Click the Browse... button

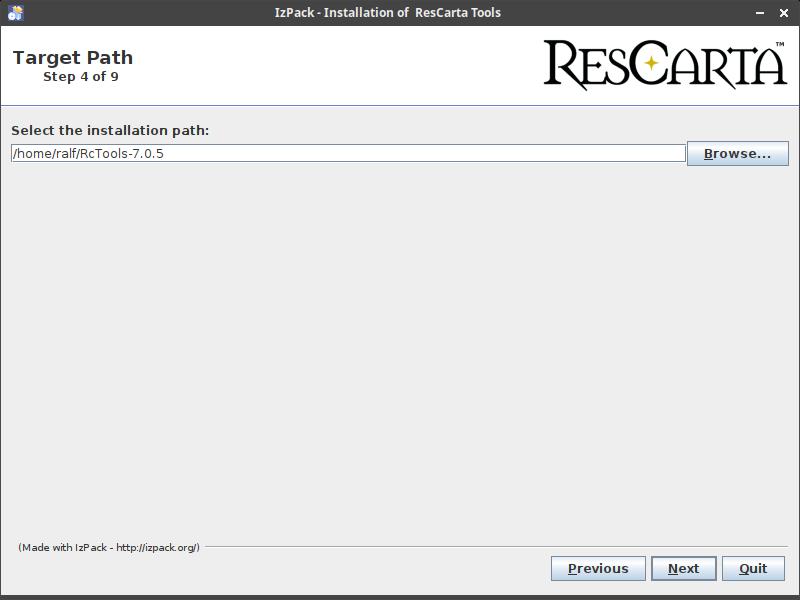737,154
